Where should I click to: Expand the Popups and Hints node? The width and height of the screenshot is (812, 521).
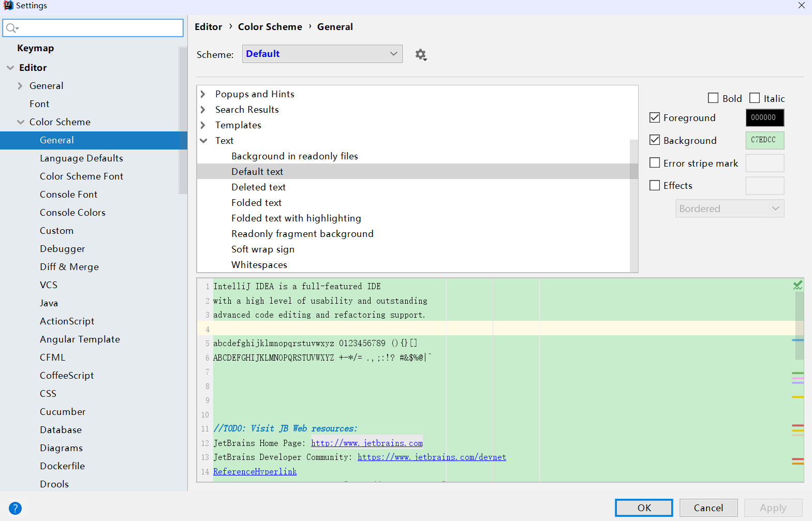[x=203, y=94]
